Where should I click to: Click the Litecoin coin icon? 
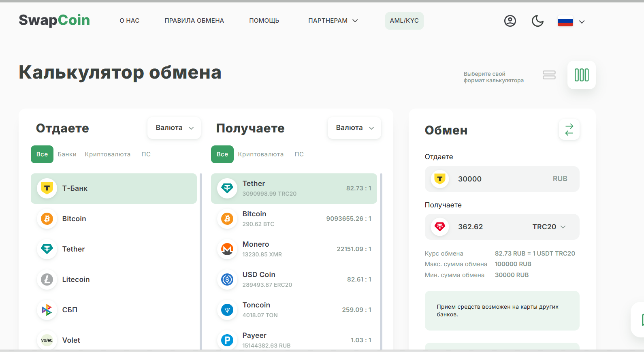(47, 279)
